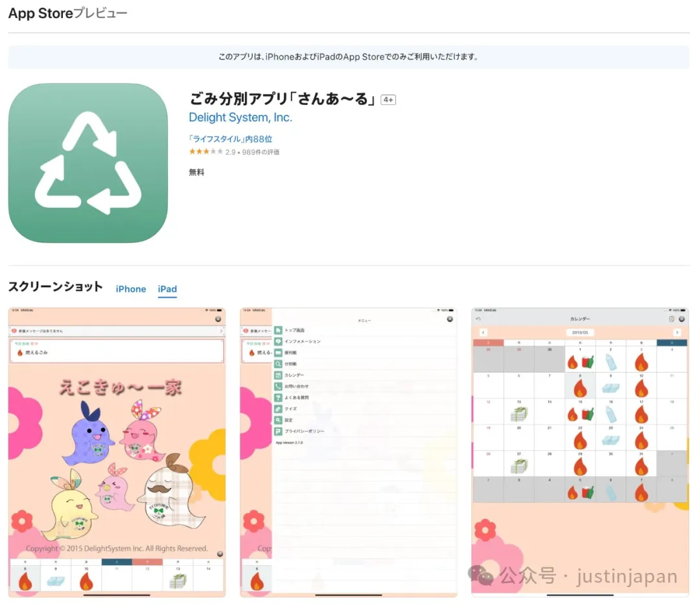Image resolution: width=700 pixels, height=604 pixels.
Task: Click the plastic tray icon on day 23
Action: click(x=611, y=441)
